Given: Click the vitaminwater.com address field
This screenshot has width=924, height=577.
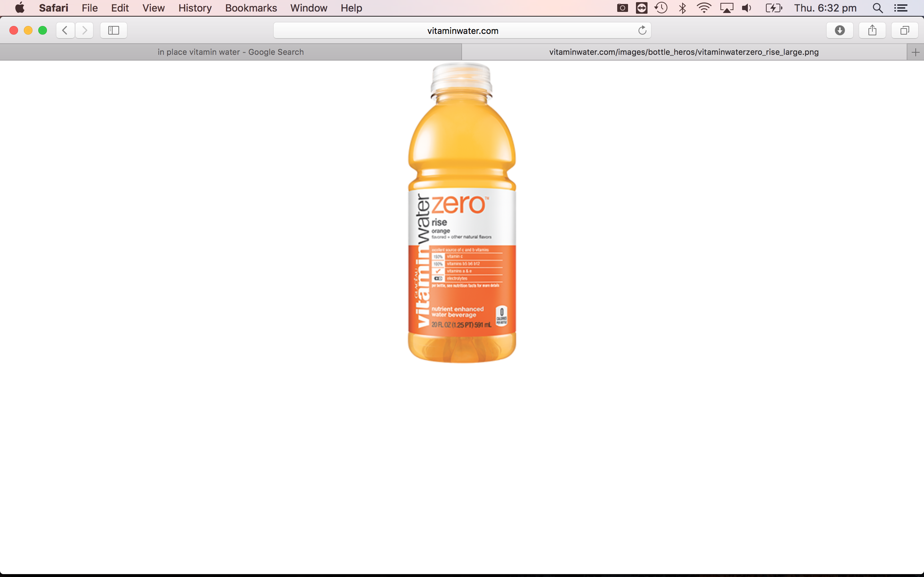Looking at the screenshot, I should pyautogui.click(x=462, y=31).
